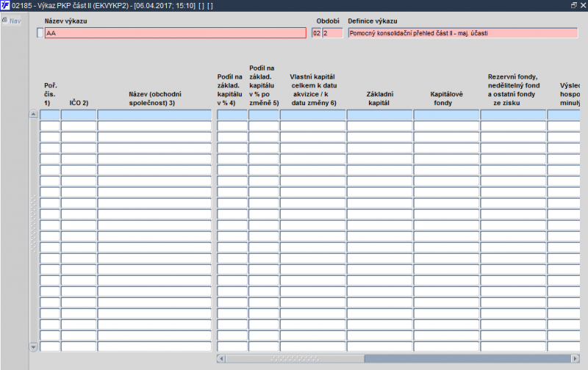This screenshot has width=588, height=370.
Task: Click the vertical scroll down arrow
Action: (x=33, y=347)
